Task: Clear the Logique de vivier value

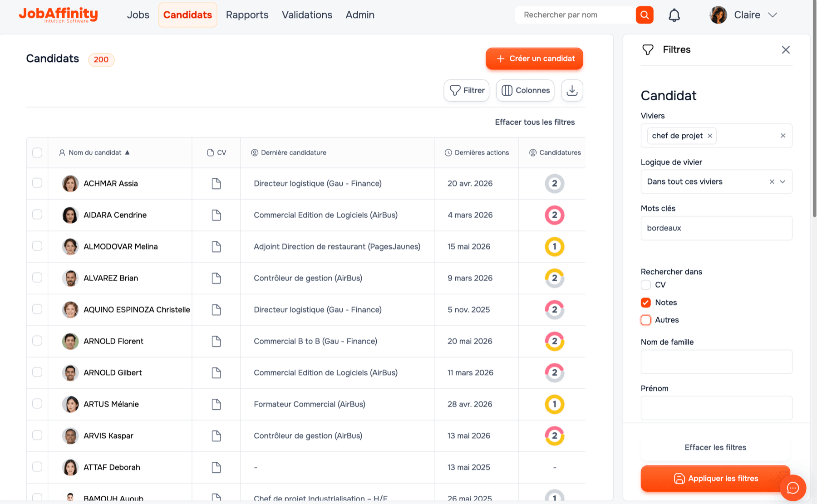Action: click(x=772, y=182)
